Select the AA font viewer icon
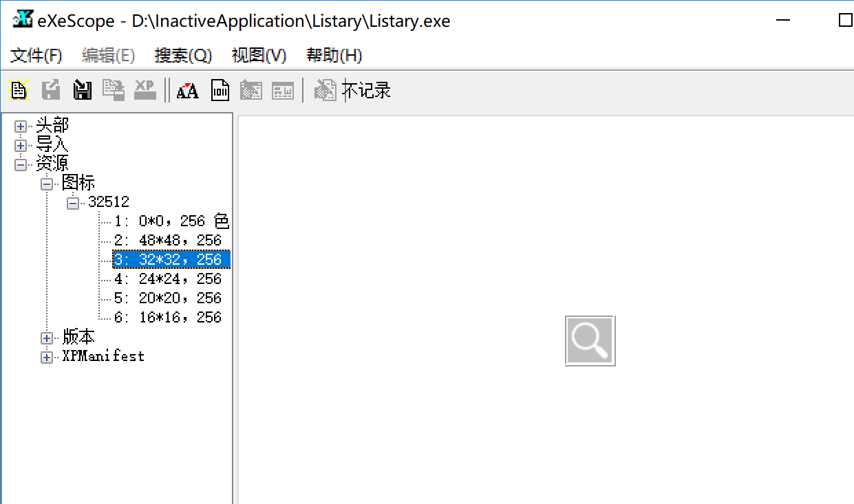This screenshot has height=504, width=854. (x=187, y=90)
